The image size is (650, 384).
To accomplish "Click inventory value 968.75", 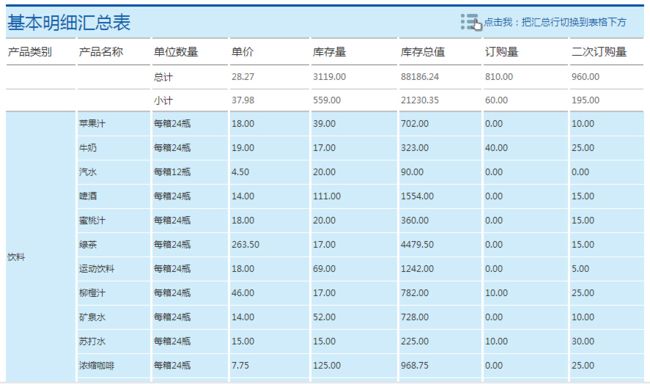I will (415, 366).
